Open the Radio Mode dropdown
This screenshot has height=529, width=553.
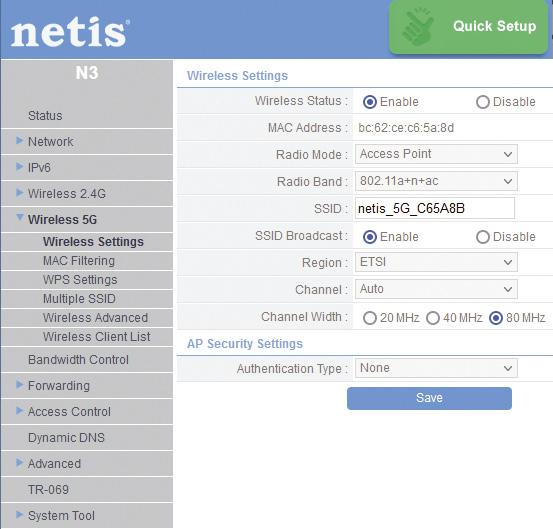436,154
